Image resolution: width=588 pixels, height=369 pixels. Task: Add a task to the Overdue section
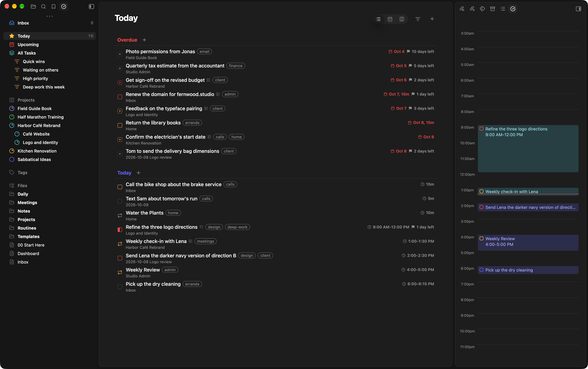point(145,40)
